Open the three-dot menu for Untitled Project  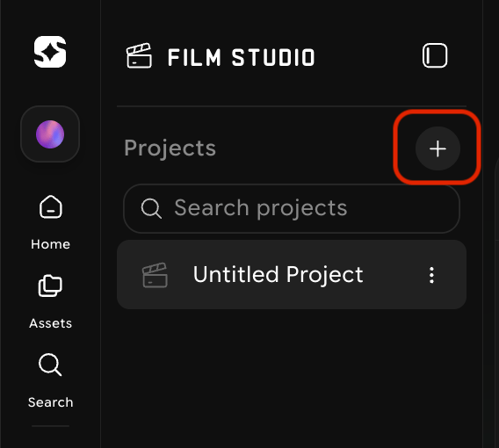[431, 275]
